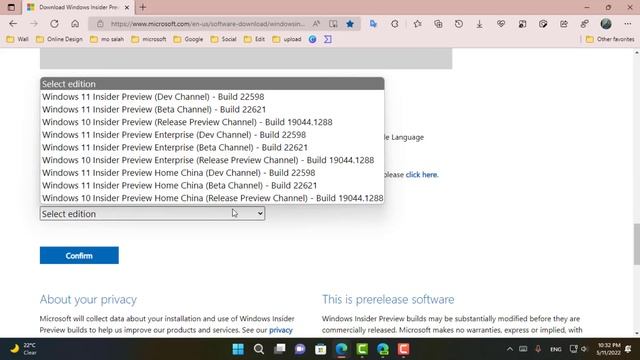Open the Chat app on the taskbar

tap(300, 349)
